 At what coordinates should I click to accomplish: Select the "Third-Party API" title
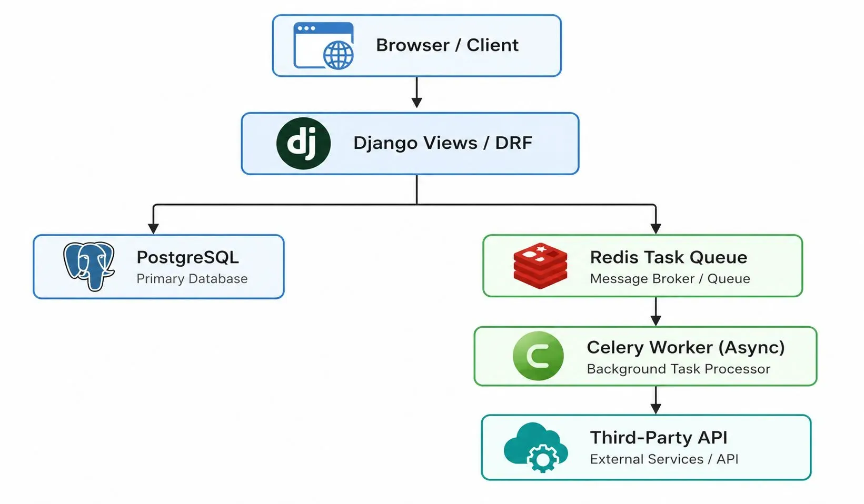659,438
